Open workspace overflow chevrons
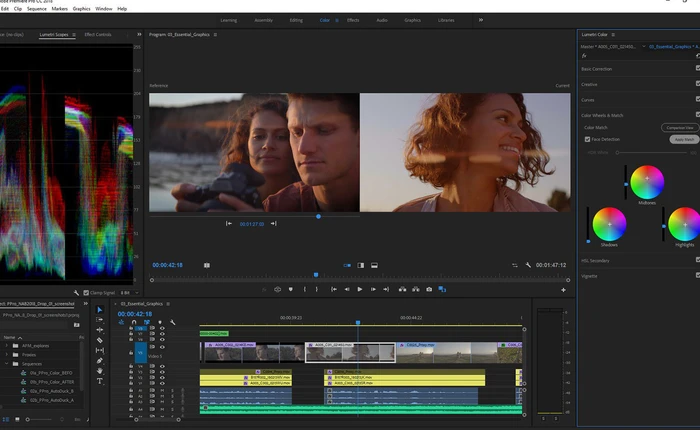This screenshot has width=700, height=430. point(481,20)
